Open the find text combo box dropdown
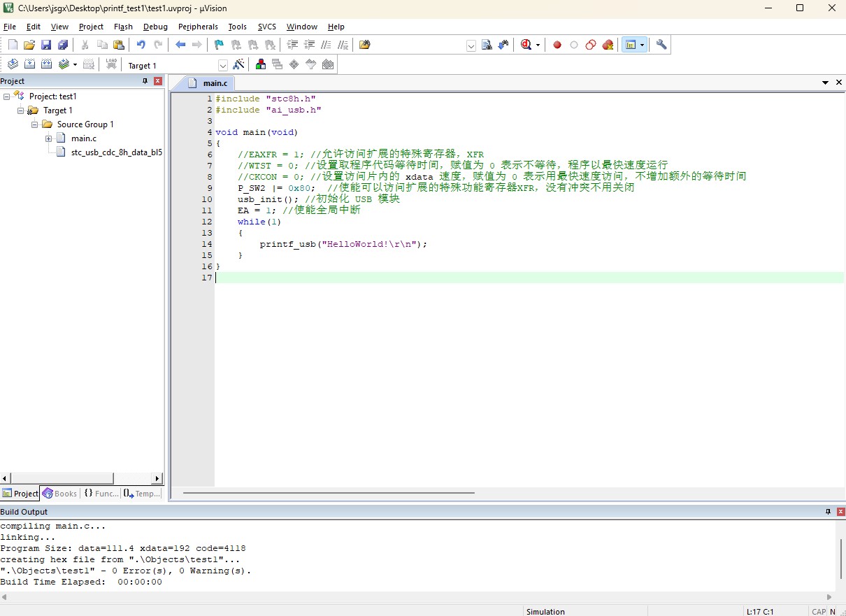The image size is (846, 616). click(x=471, y=45)
